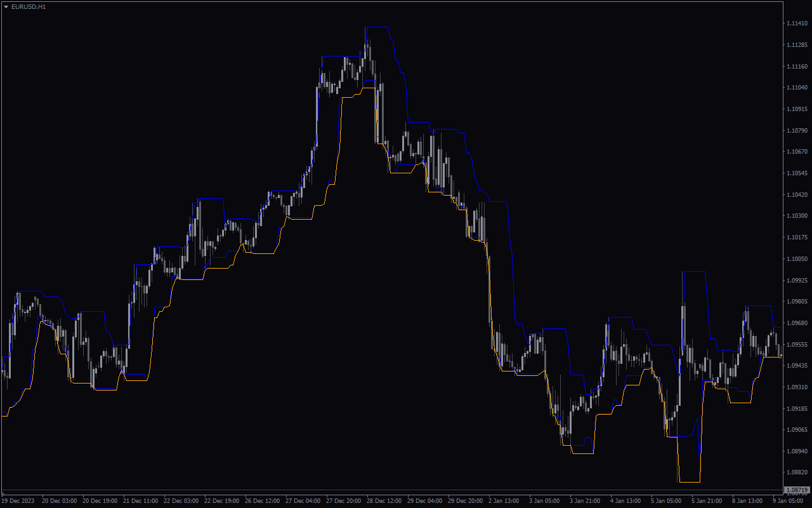
Task: Click the 29 Dec 04:00 time label
Action: (x=425, y=501)
